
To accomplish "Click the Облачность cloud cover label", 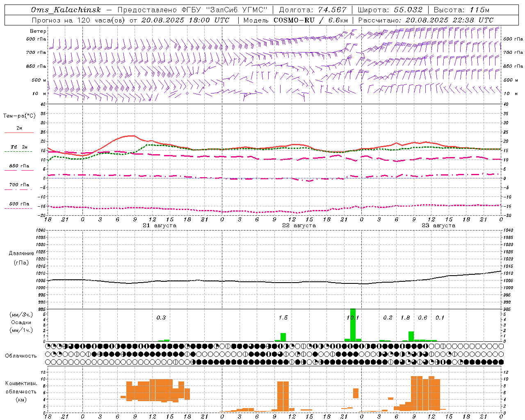I will click(21, 356).
